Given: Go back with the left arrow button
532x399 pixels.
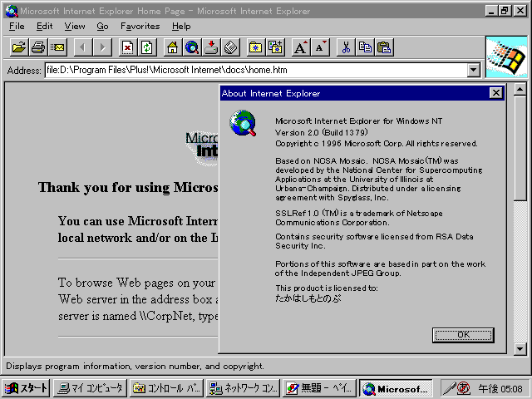Looking at the screenshot, I should click(x=83, y=47).
